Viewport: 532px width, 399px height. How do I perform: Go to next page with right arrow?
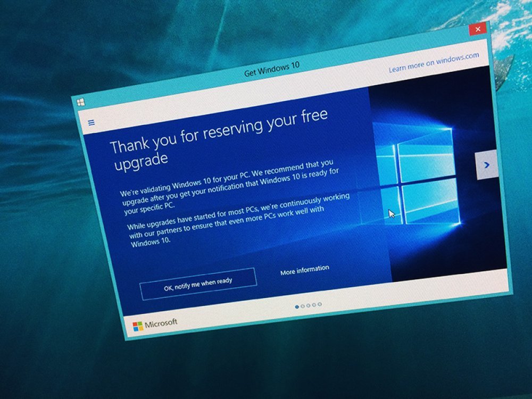coord(487,165)
